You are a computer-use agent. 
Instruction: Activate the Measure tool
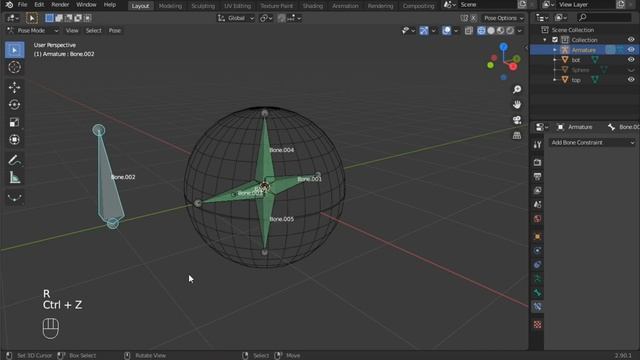(x=15, y=178)
